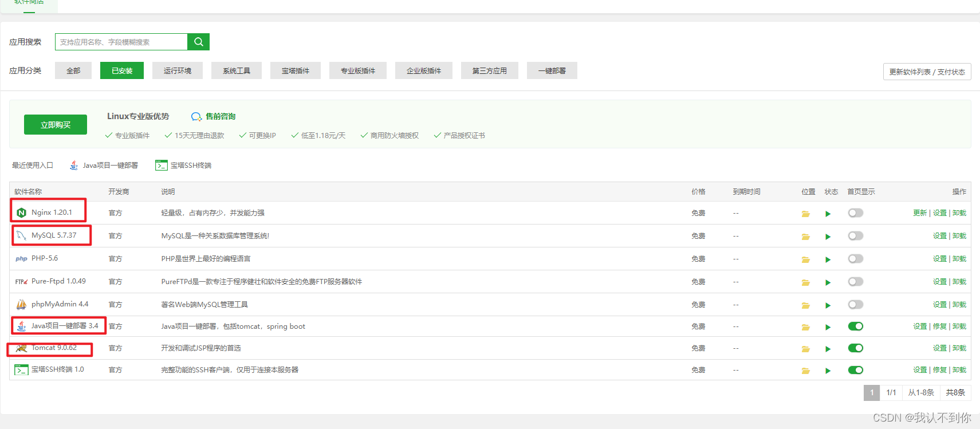This screenshot has height=429, width=980.
Task: Click the status play icon for Pure-Ftpd
Action: (x=828, y=282)
